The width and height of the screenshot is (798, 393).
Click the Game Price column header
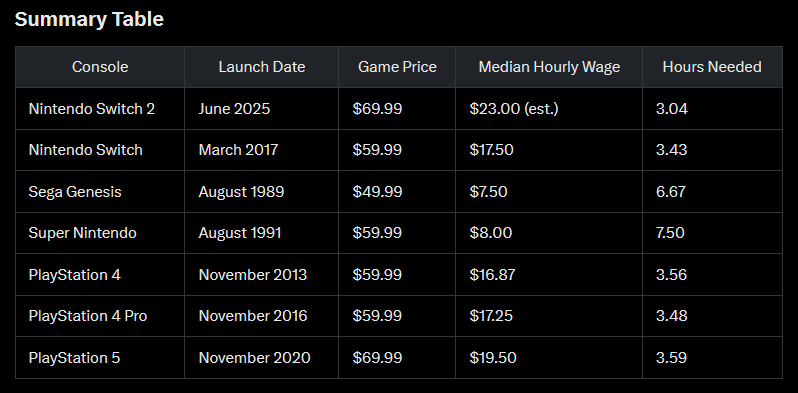397,67
